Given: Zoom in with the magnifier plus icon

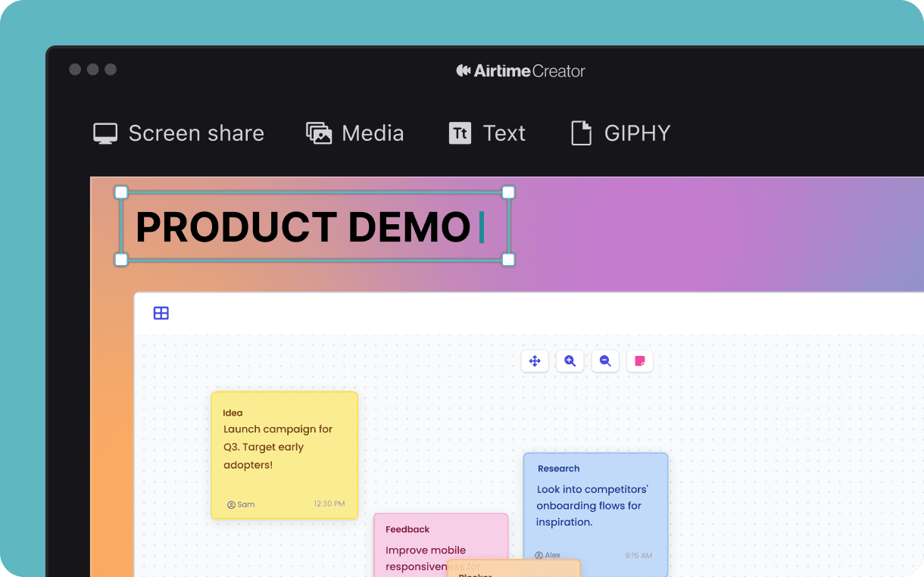Looking at the screenshot, I should pos(570,361).
